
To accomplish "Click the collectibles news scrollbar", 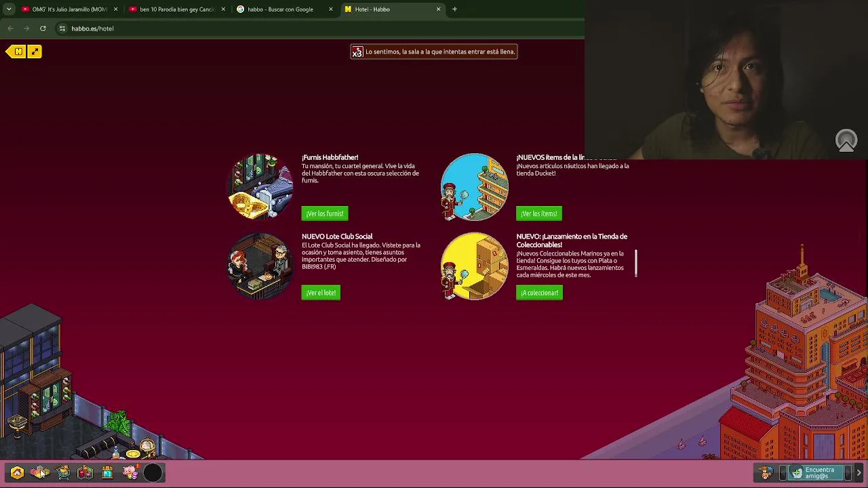I will (636, 263).
